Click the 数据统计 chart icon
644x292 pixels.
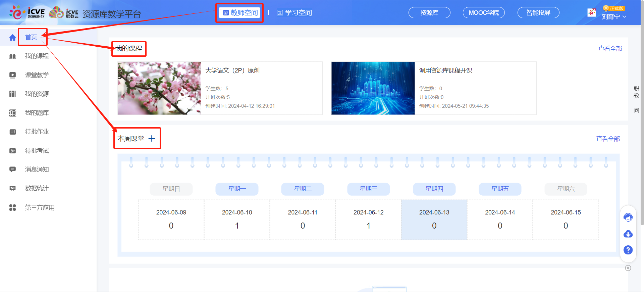[13, 188]
